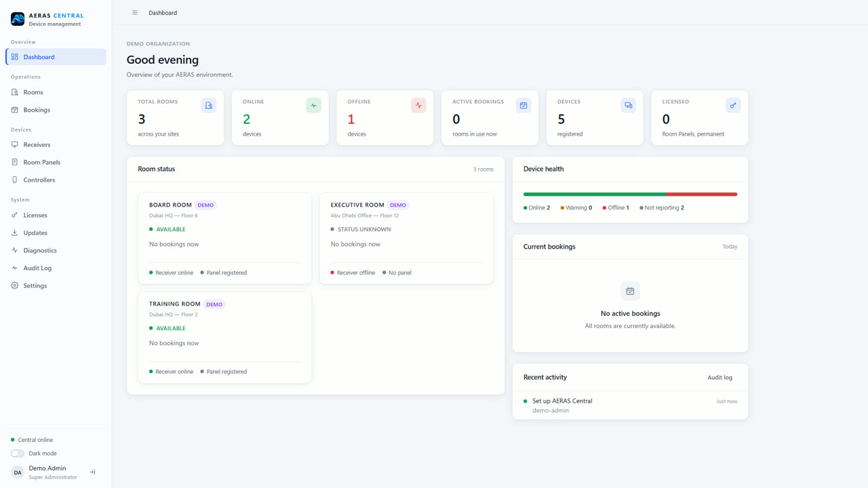Image resolution: width=868 pixels, height=488 pixels.
Task: Collapse sidebar with the hamburger icon
Action: coord(135,13)
